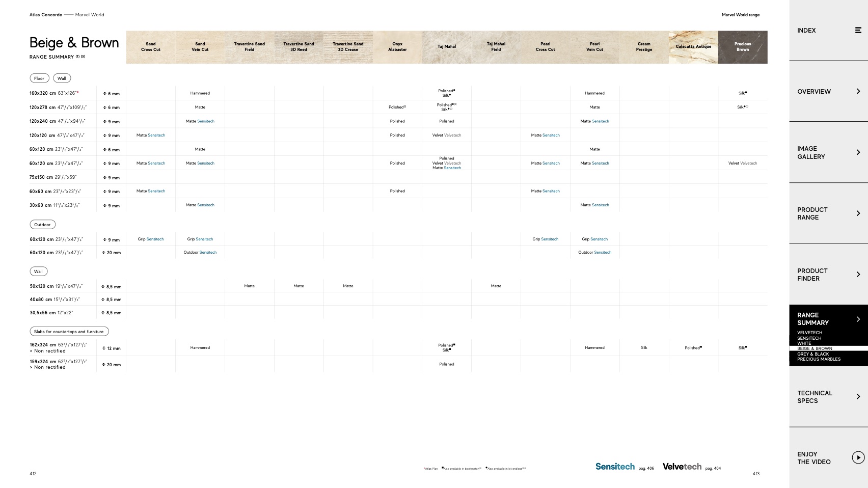The width and height of the screenshot is (868, 488).
Task: Click the RANGE SUMMARY chevron icon
Action: click(x=858, y=319)
